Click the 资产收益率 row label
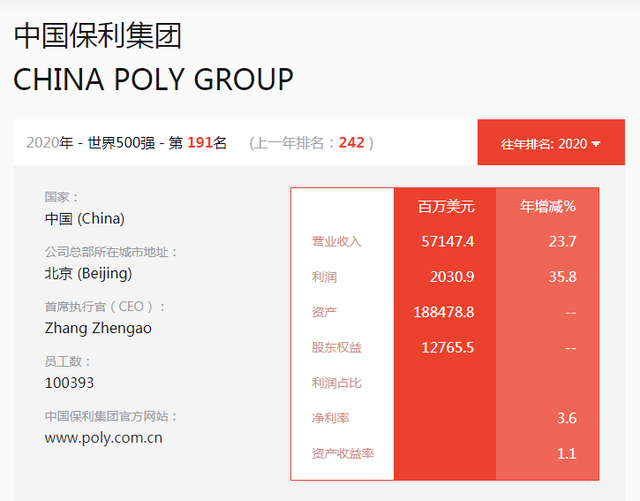 pos(343,454)
